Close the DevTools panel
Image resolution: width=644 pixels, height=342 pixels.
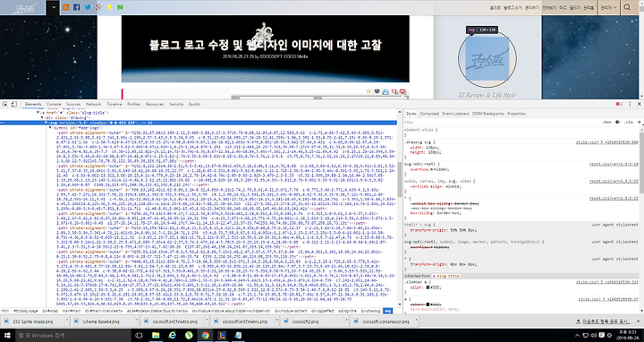[x=639, y=104]
